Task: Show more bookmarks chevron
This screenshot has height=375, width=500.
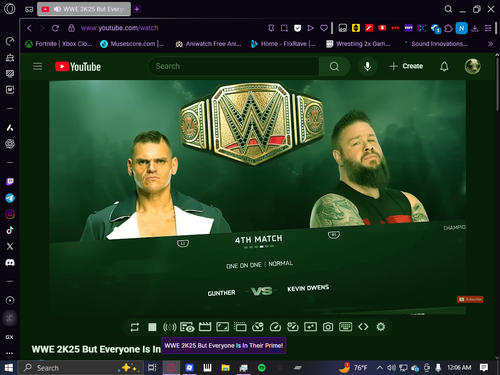Action: [x=490, y=44]
